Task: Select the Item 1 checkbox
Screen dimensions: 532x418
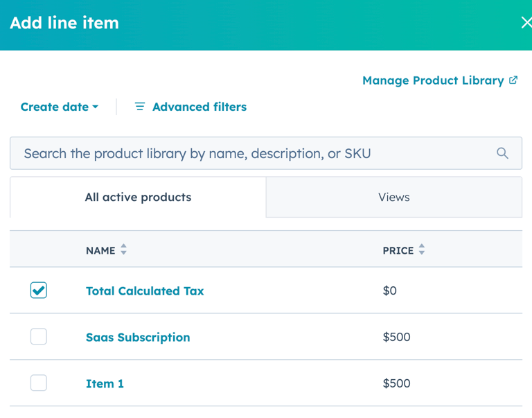Action: pyautogui.click(x=39, y=383)
